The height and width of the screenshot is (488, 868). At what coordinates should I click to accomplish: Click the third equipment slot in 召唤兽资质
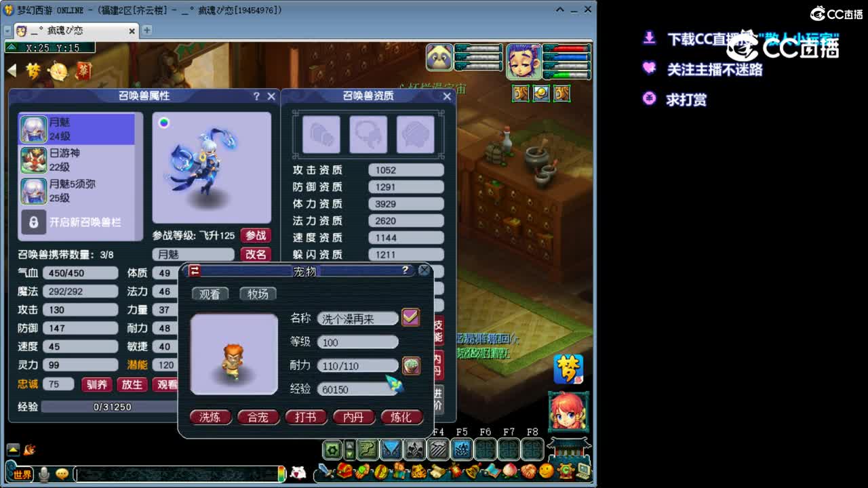[416, 134]
